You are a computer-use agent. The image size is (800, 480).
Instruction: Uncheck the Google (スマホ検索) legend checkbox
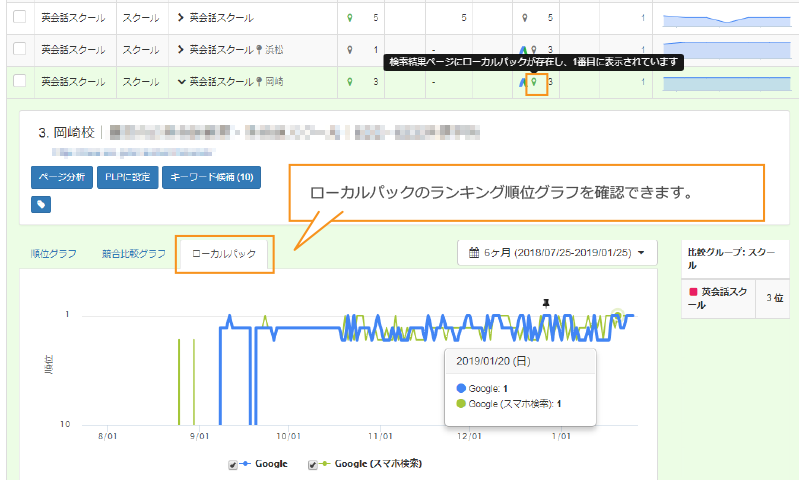tap(312, 465)
